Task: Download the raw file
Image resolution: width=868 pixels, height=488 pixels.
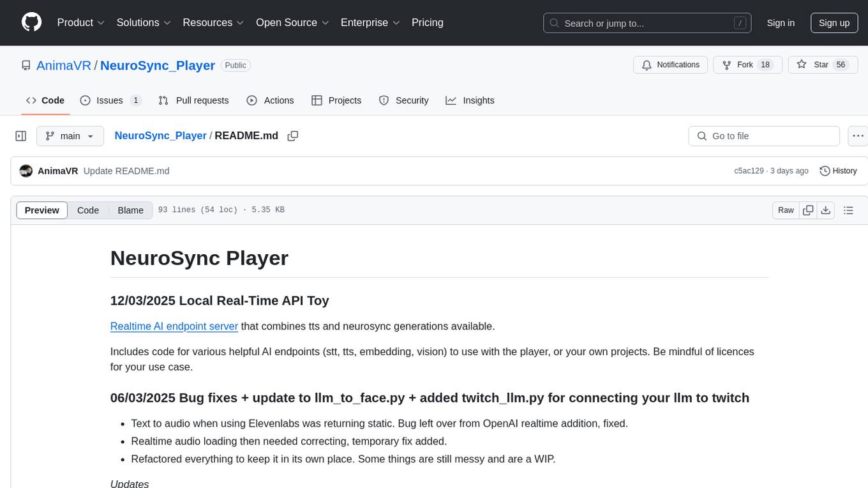Action: tap(825, 210)
